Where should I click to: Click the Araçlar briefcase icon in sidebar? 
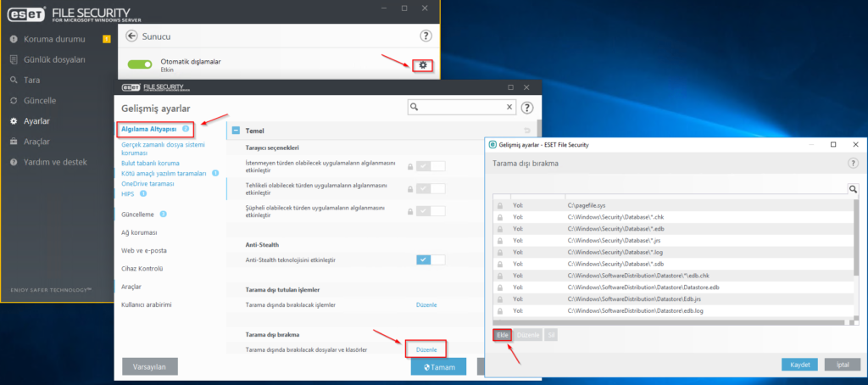pos(14,142)
